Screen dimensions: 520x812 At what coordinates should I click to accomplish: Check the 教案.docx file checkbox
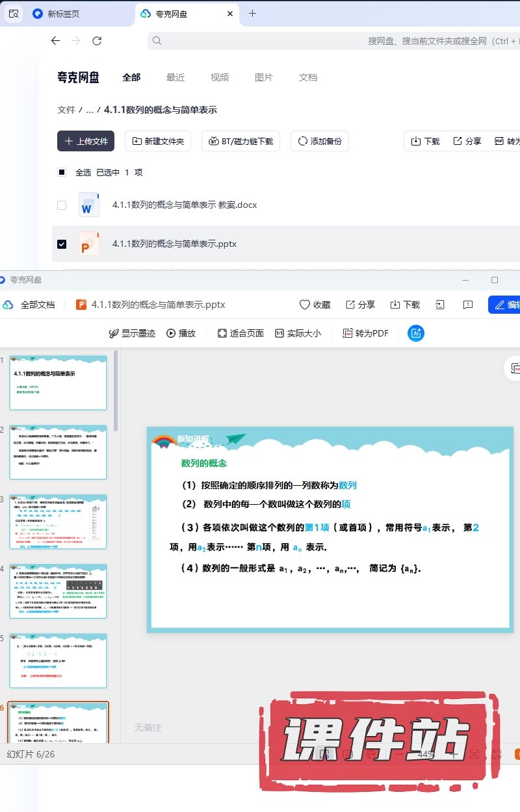click(62, 205)
